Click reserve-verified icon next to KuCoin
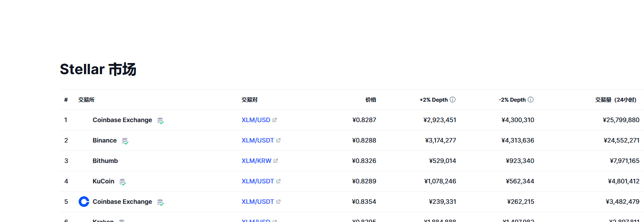Viewport: 644px width, 222px height. 123,182
